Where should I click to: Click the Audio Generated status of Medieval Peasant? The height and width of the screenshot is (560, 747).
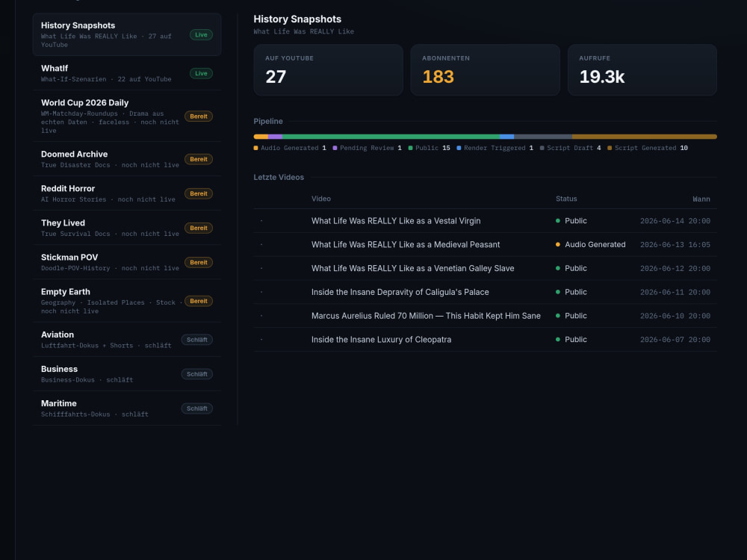(591, 245)
